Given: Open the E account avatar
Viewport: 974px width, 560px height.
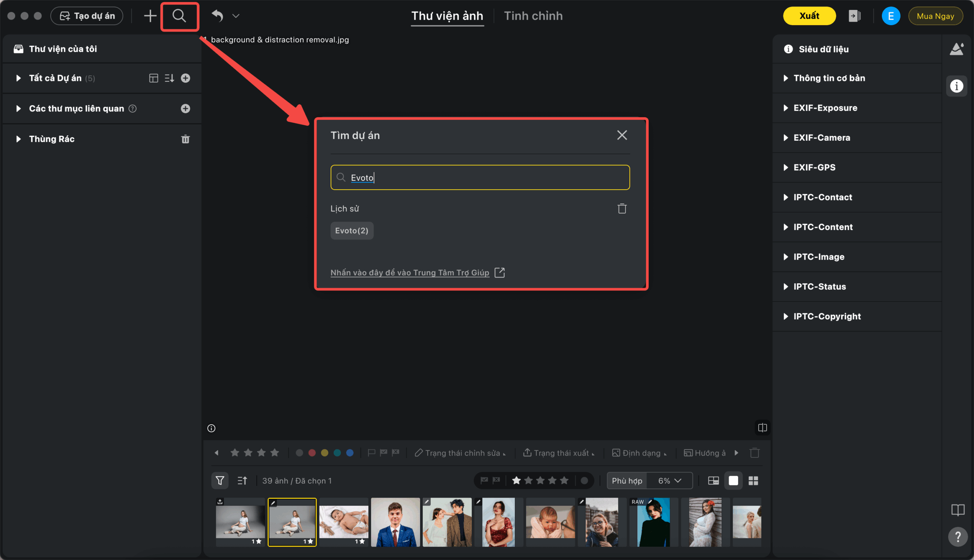Looking at the screenshot, I should coord(891,16).
